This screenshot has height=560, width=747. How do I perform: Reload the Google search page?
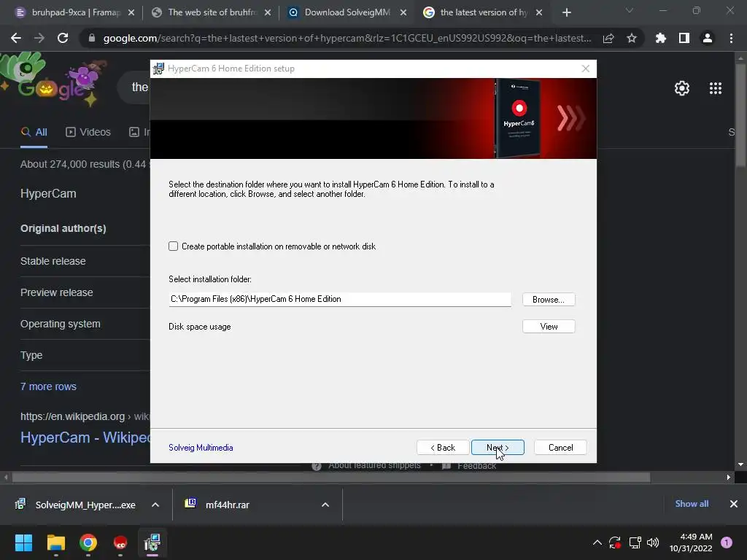pyautogui.click(x=63, y=38)
